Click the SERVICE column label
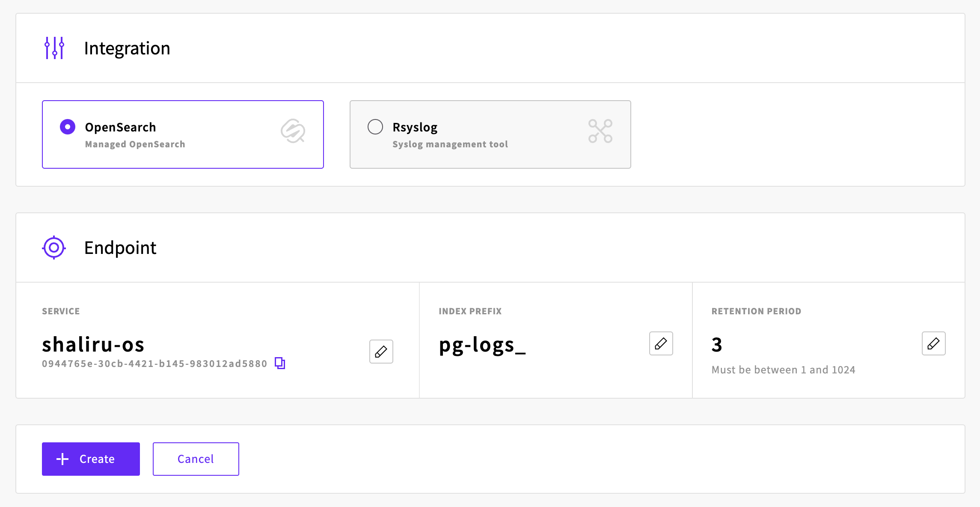This screenshot has width=980, height=507. point(61,311)
